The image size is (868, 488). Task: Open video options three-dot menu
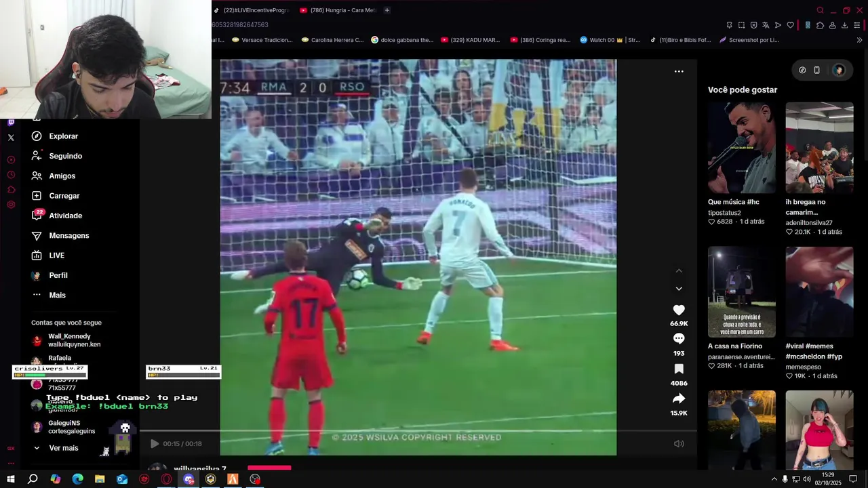(679, 71)
